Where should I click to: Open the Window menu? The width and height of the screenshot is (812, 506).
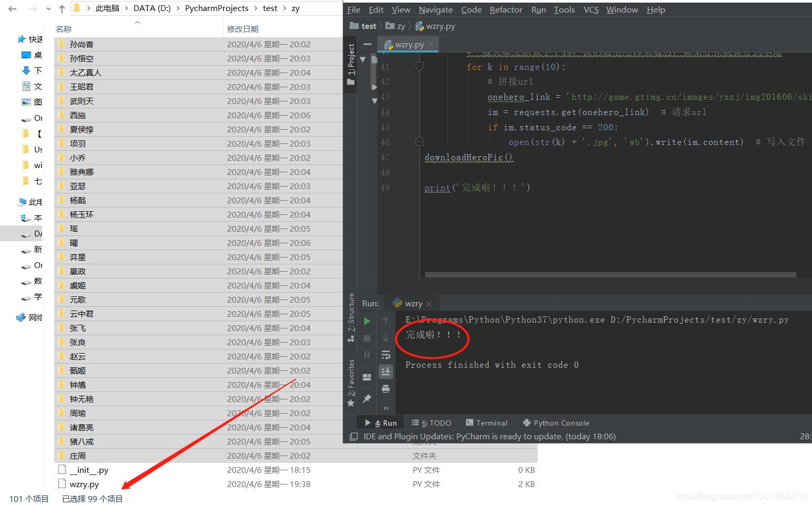622,9
